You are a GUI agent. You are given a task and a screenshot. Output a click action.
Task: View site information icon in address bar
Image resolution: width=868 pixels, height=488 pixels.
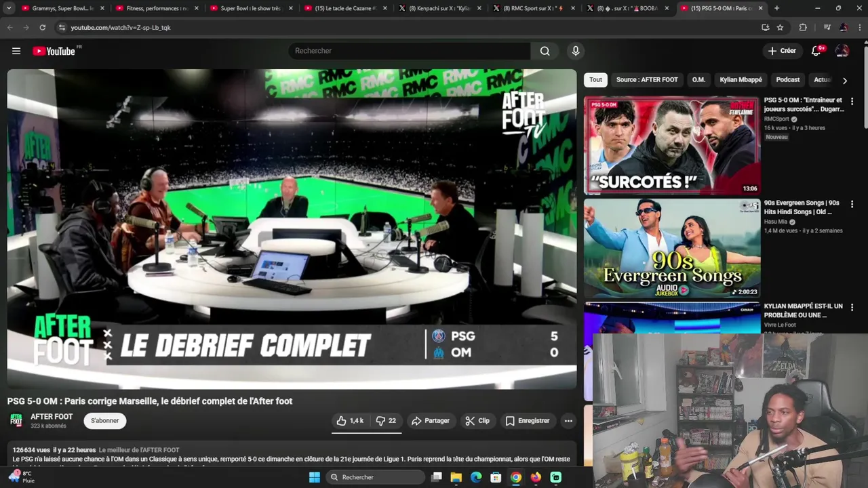click(x=62, y=27)
